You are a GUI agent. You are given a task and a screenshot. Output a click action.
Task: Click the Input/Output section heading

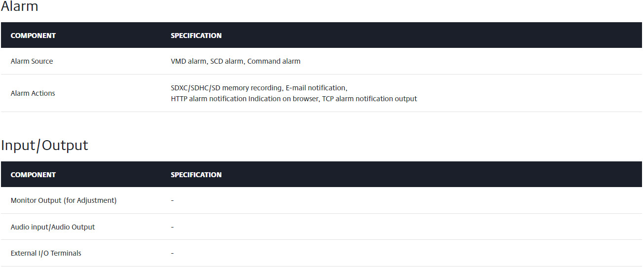click(44, 146)
